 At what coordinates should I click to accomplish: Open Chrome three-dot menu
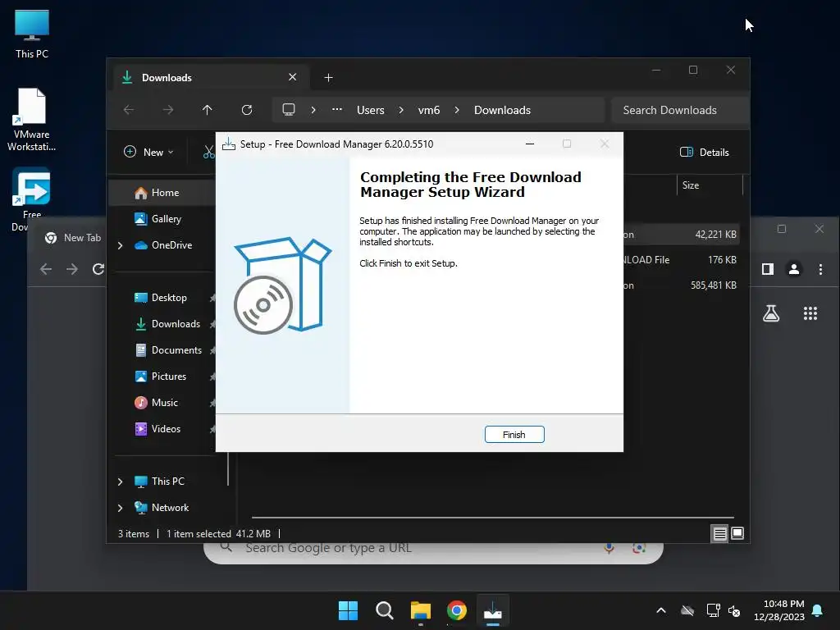tap(820, 269)
